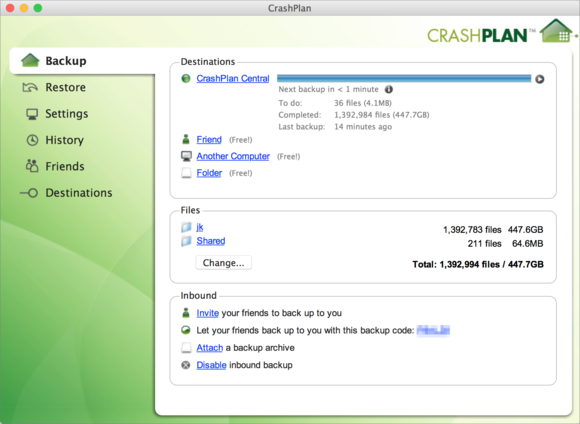Open the Folder destination link

coord(209,173)
